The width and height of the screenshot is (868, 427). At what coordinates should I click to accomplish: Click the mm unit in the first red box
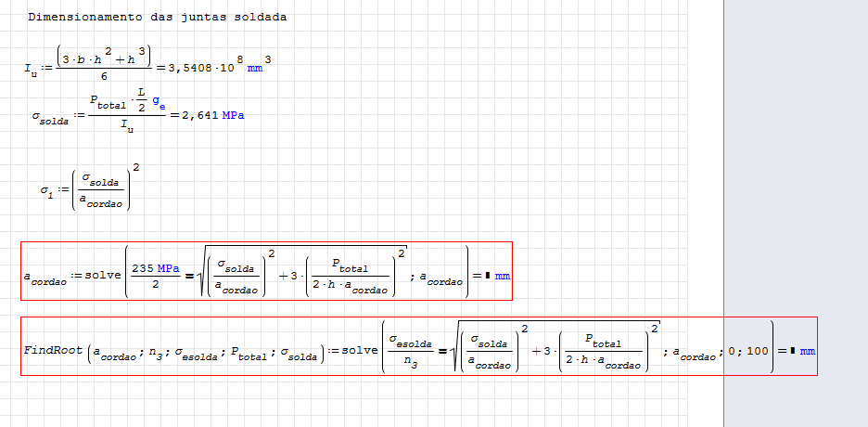[x=502, y=277]
